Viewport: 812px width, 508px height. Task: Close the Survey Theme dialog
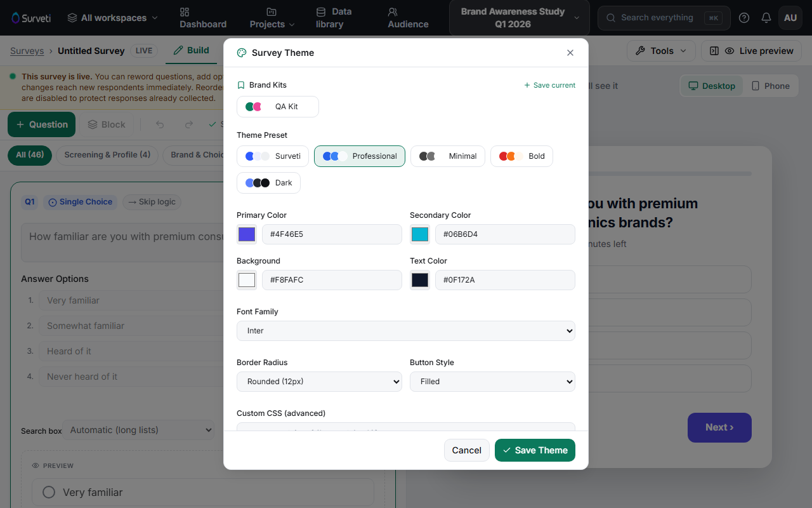tap(570, 53)
